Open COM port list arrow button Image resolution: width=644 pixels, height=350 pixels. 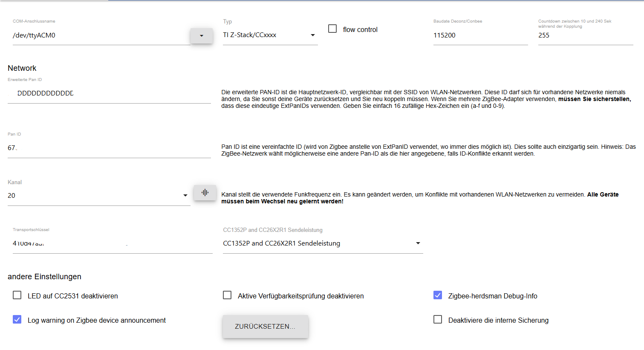(x=201, y=36)
